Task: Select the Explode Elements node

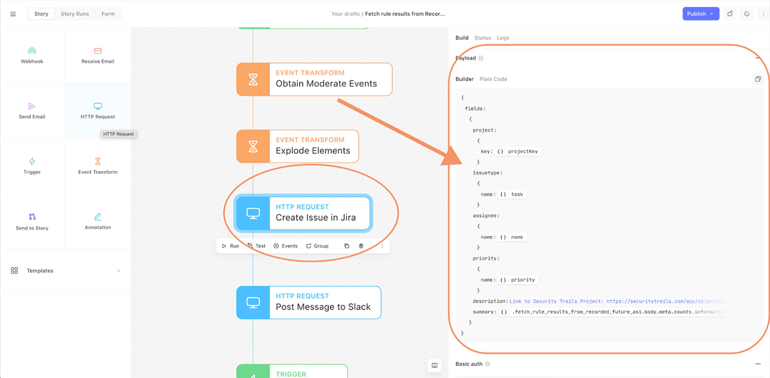Action: [298, 146]
